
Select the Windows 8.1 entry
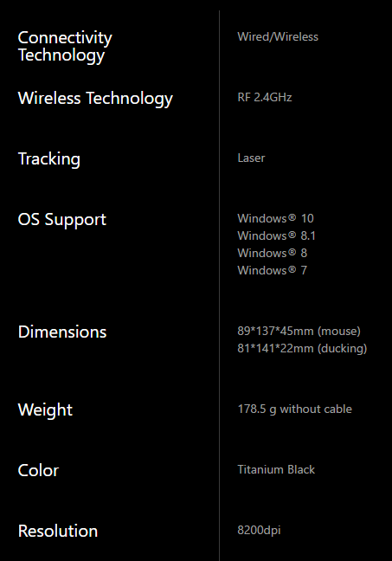276,235
